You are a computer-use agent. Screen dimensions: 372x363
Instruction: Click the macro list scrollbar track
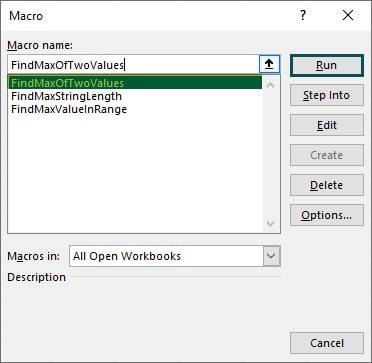click(x=271, y=153)
